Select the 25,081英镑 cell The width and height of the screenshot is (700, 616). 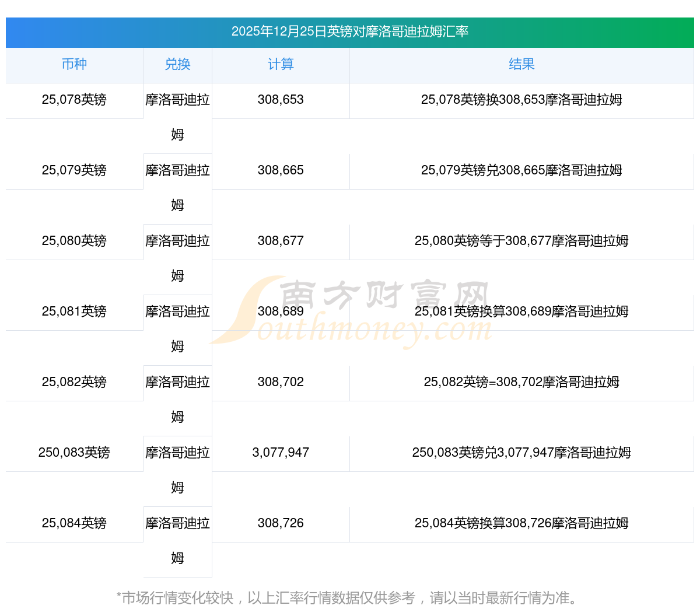tap(74, 311)
